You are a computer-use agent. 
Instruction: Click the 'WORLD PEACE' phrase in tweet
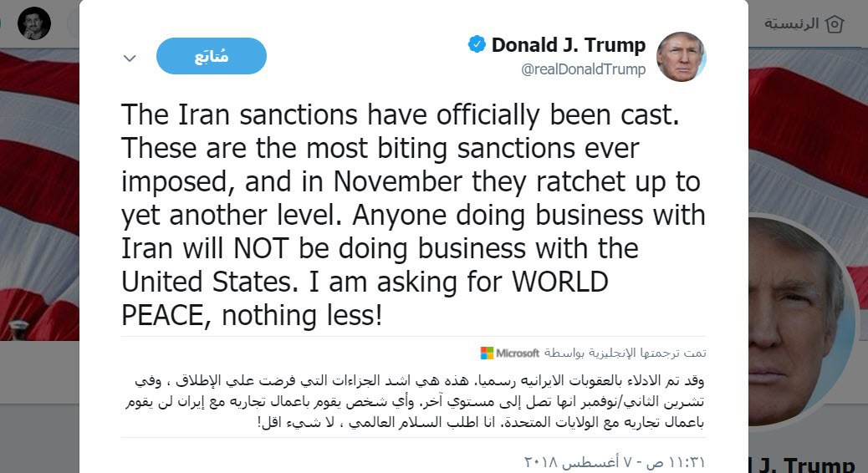point(559,282)
